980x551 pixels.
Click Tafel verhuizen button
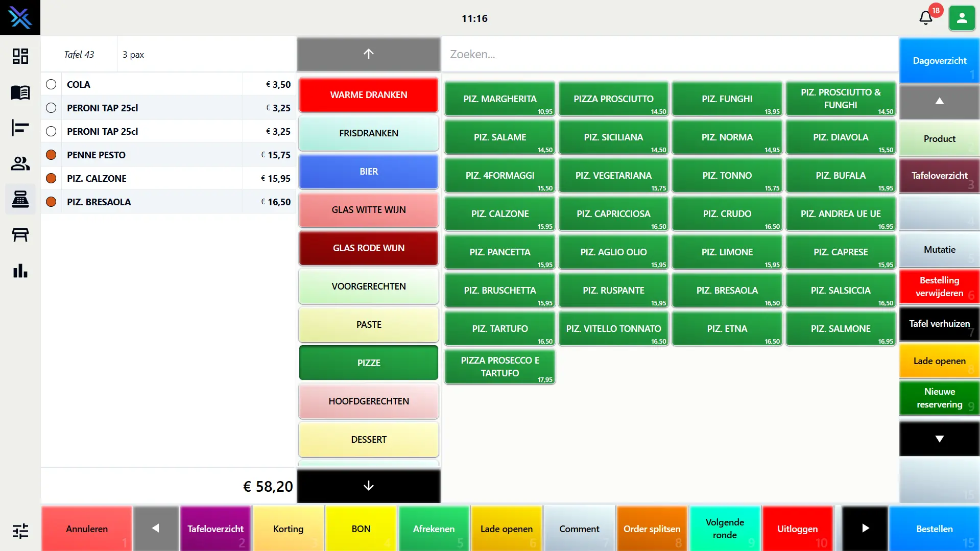(939, 324)
